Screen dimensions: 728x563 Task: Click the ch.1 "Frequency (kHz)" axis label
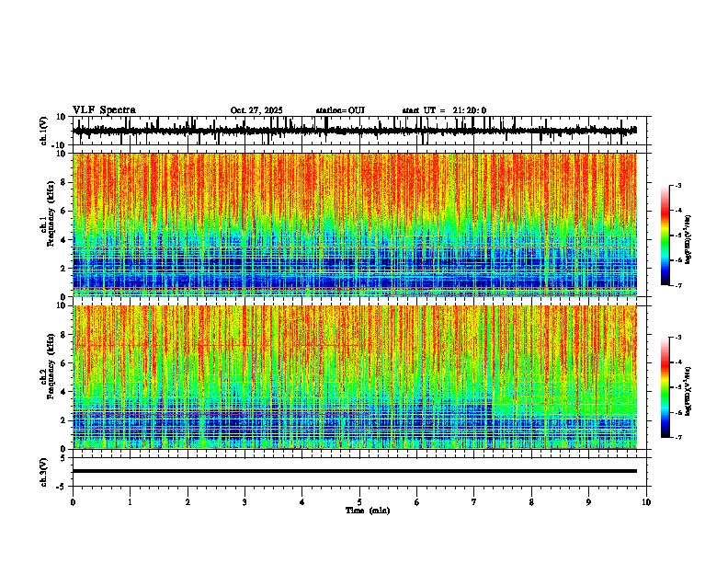click(x=51, y=214)
